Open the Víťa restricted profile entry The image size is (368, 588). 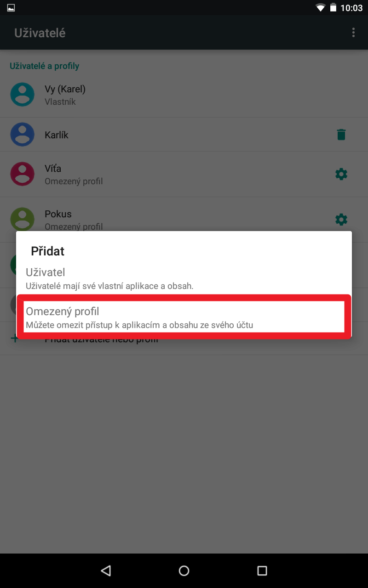tap(184, 175)
